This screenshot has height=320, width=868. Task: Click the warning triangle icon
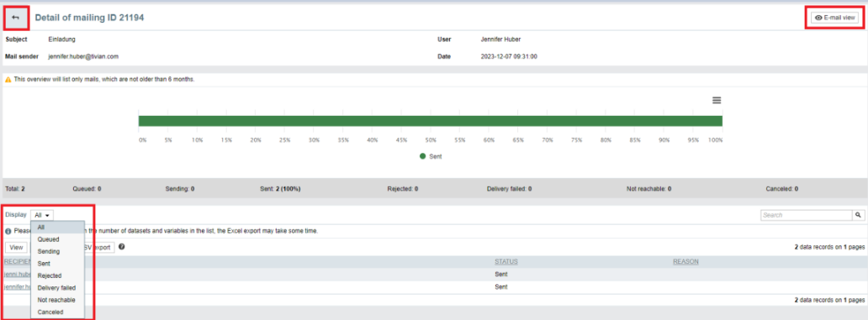[x=8, y=80]
